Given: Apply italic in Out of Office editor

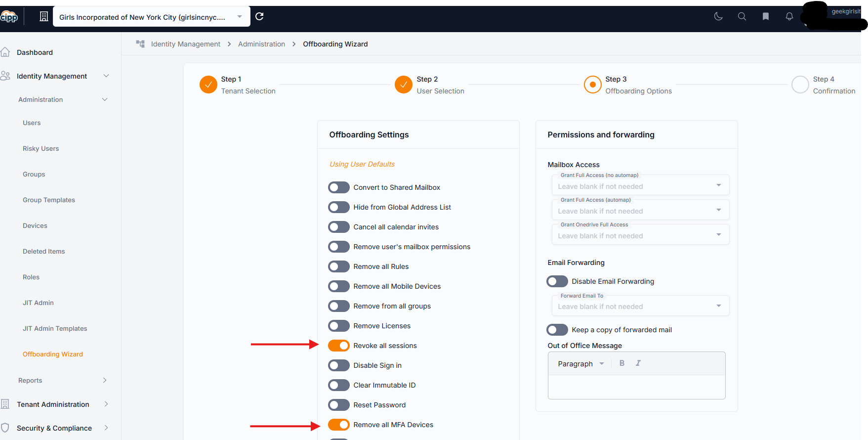Looking at the screenshot, I should pos(638,363).
